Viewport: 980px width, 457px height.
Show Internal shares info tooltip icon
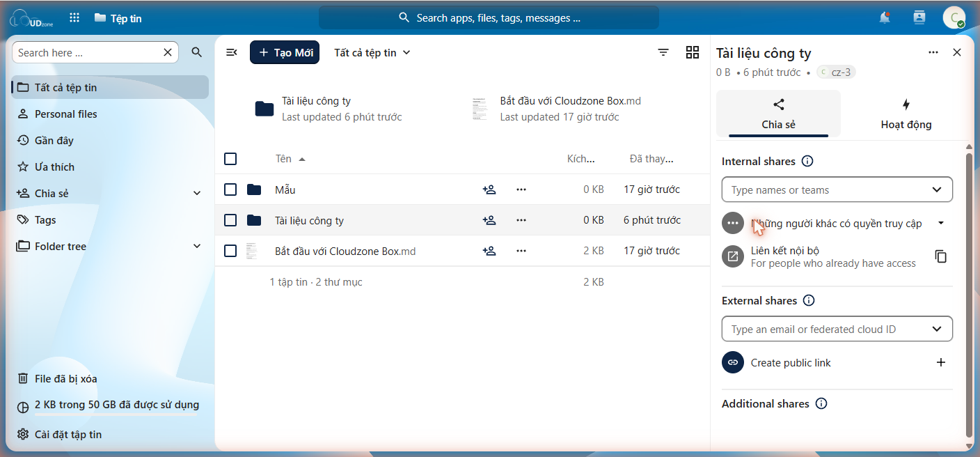point(807,161)
